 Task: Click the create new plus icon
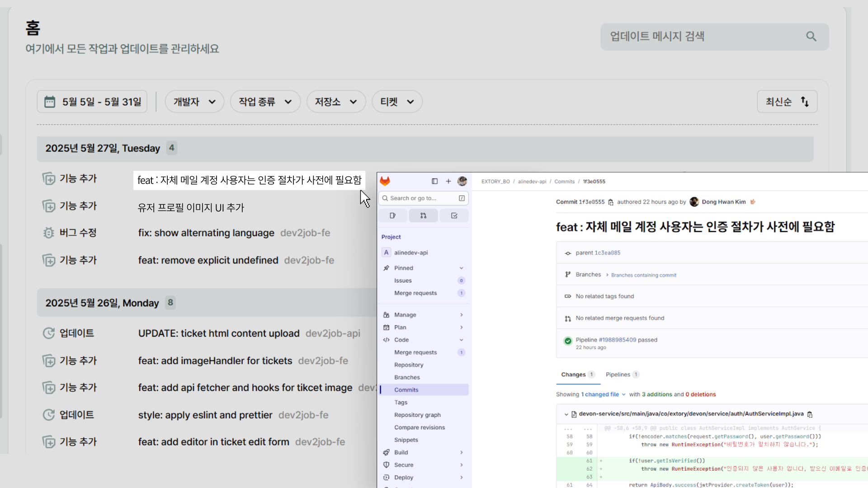click(448, 181)
